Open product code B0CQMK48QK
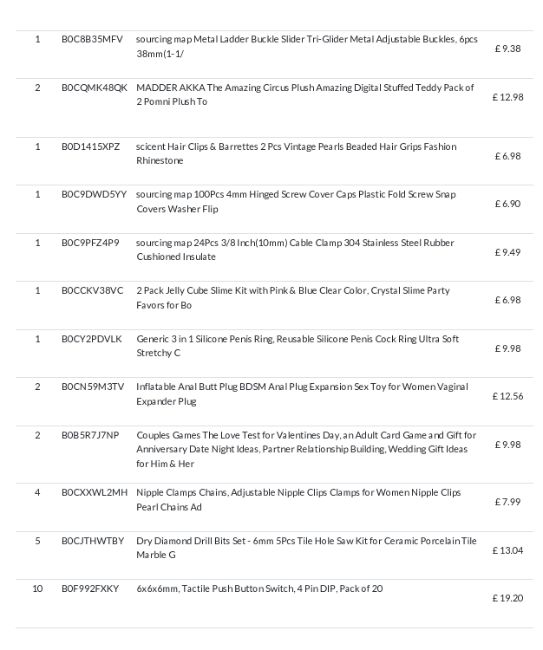This screenshot has width=543, height=650. (95, 88)
